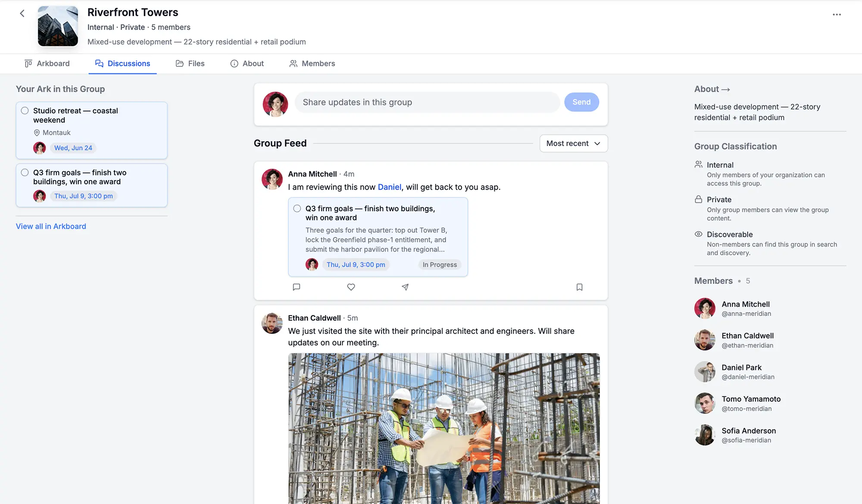Switch to the Arkboard tab
This screenshot has height=504, width=862.
[x=47, y=64]
